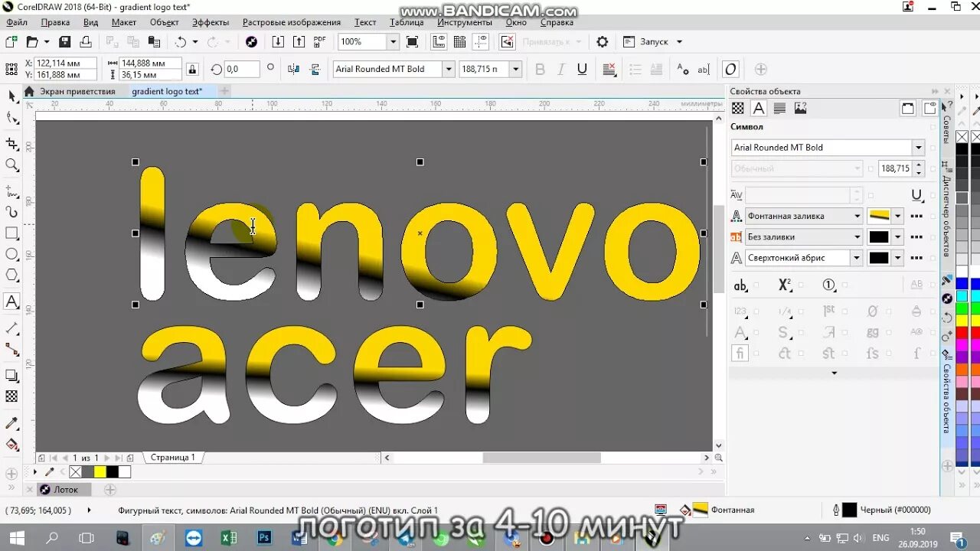
Task: Print the document
Action: (x=86, y=42)
